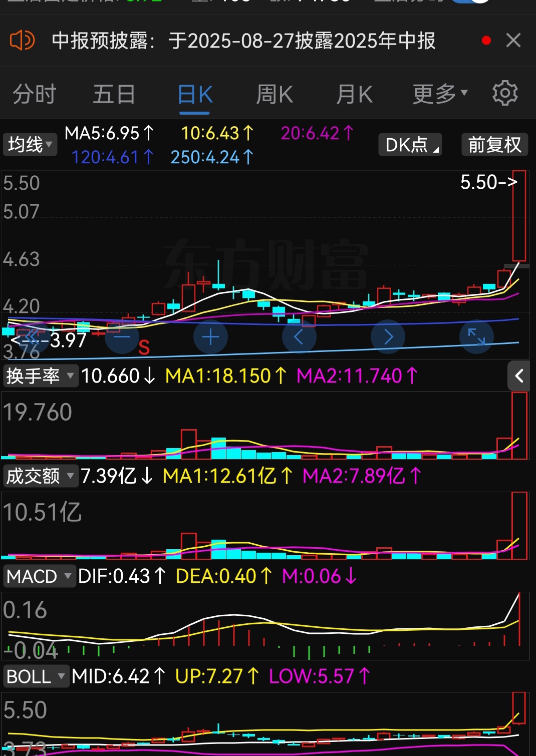Tap the MA5:6.95 value
This screenshot has width=536, height=756.
click(x=109, y=133)
